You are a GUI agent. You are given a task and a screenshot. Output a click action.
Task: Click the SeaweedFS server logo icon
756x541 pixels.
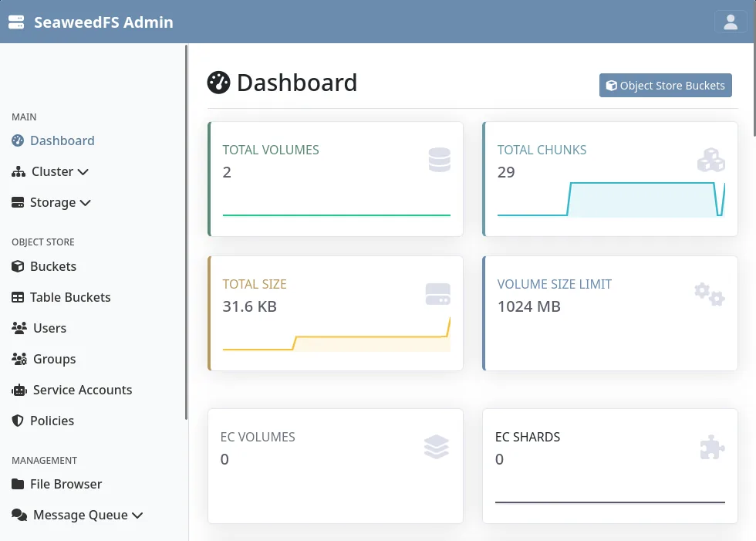click(16, 22)
